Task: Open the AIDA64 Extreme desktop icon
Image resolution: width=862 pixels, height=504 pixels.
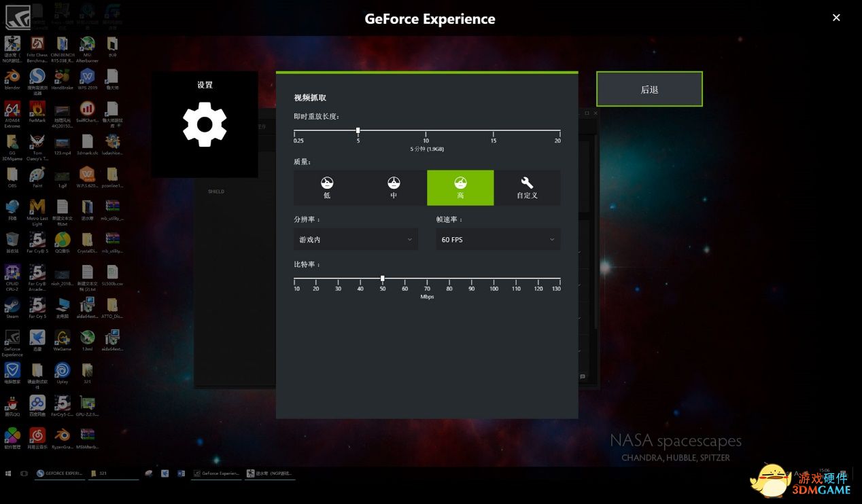Action: coord(12,115)
